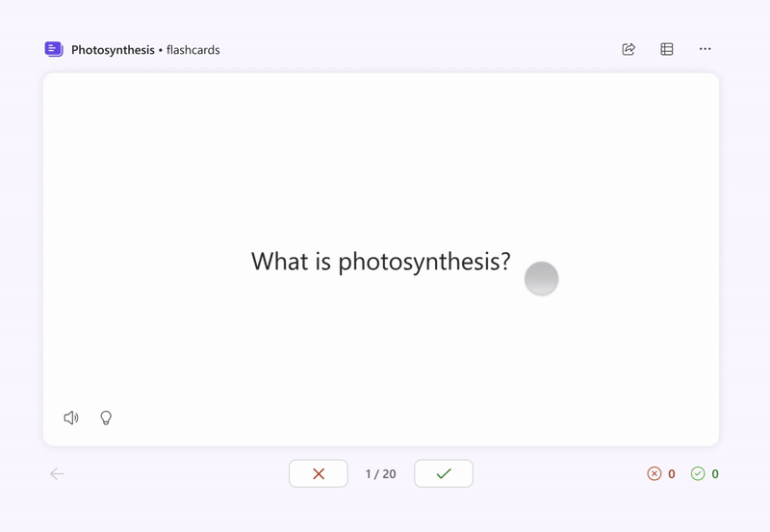The width and height of the screenshot is (770, 532).
Task: Click the "flashcards" label beside the title
Action: (192, 49)
